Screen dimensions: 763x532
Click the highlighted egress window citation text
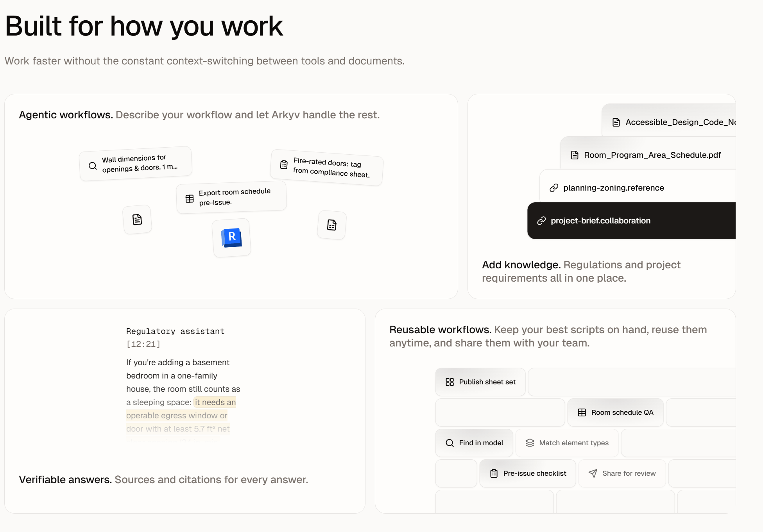coord(181,416)
